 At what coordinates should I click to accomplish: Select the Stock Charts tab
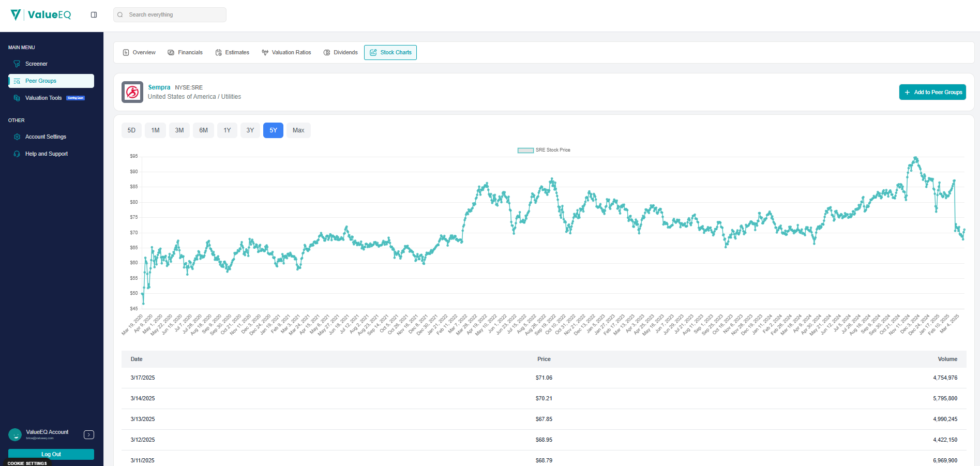tap(390, 52)
